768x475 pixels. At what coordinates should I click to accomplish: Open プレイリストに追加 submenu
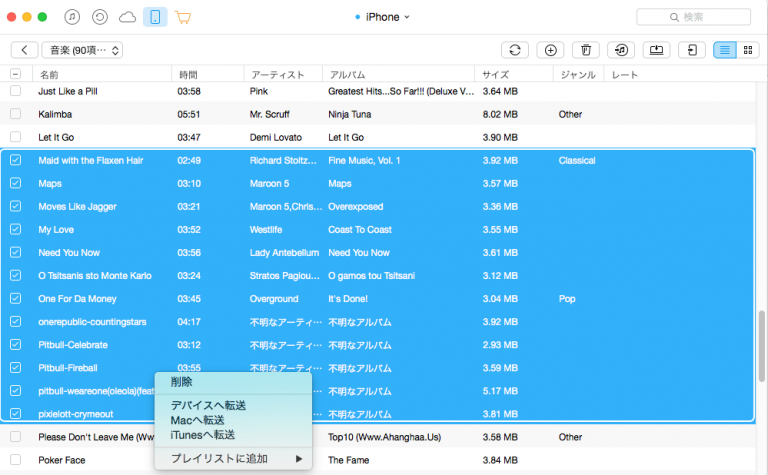(x=233, y=459)
